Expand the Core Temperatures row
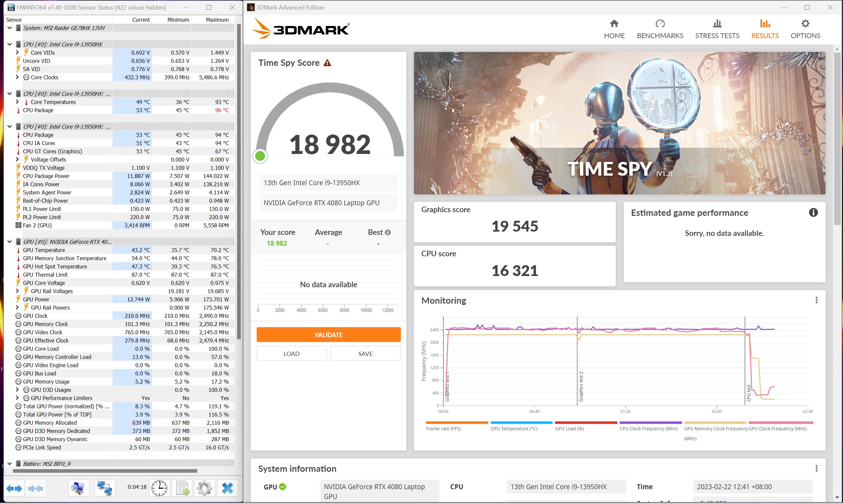 pos(17,102)
